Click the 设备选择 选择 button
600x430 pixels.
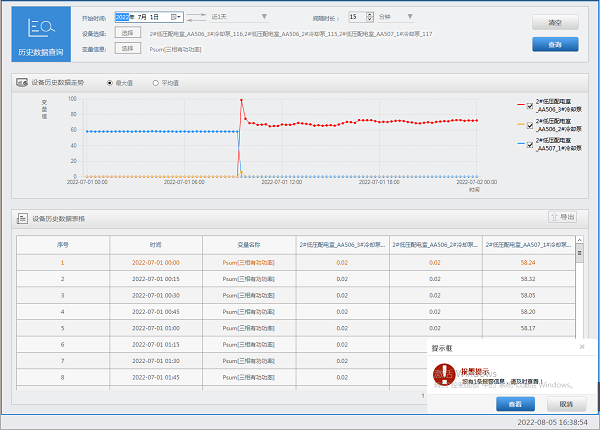(x=128, y=32)
